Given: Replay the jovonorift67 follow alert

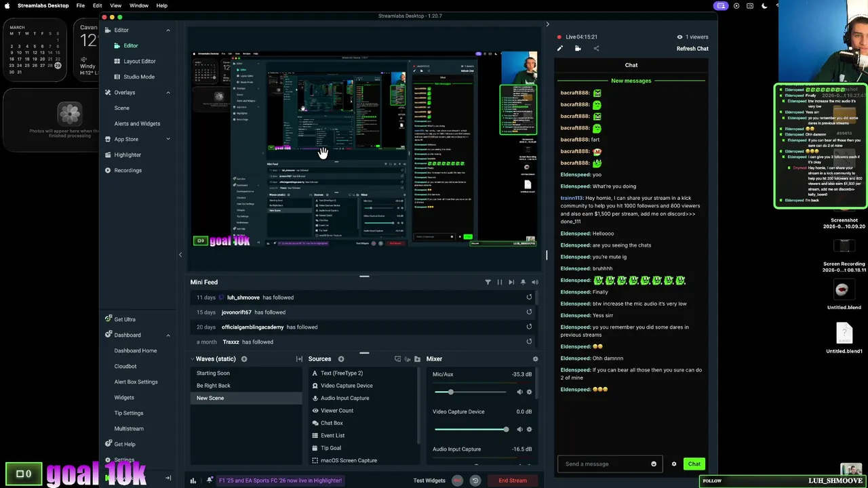Looking at the screenshot, I should click(529, 312).
